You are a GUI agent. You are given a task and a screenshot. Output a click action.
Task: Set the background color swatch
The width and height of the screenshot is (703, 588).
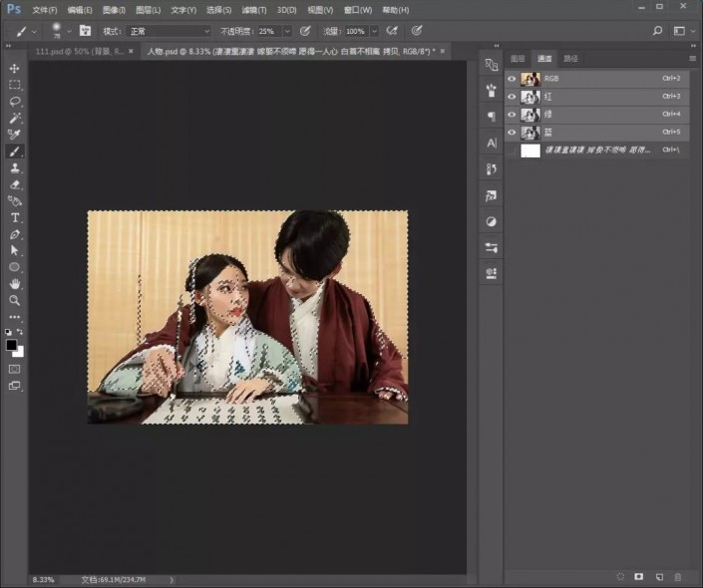[x=20, y=353]
